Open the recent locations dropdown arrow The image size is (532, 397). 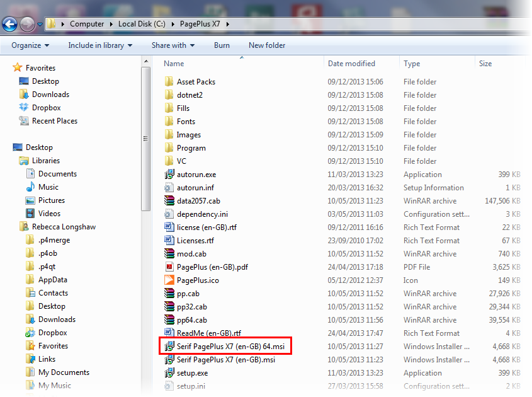coord(40,25)
